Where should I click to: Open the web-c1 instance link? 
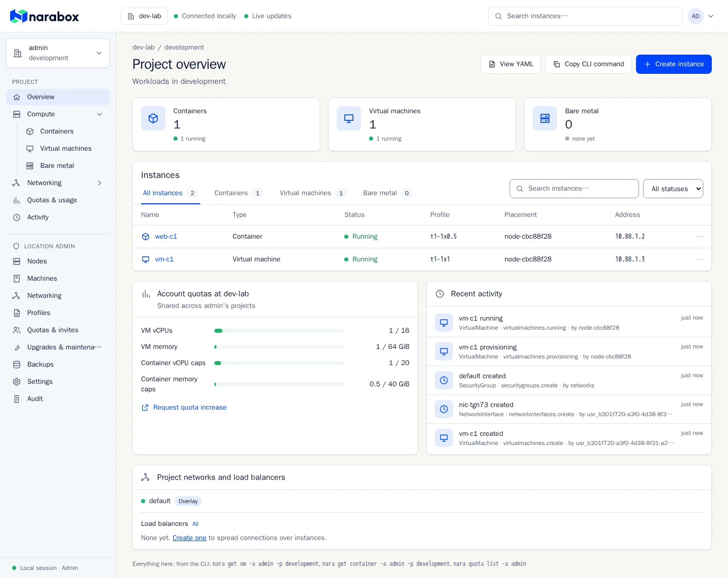coord(166,237)
